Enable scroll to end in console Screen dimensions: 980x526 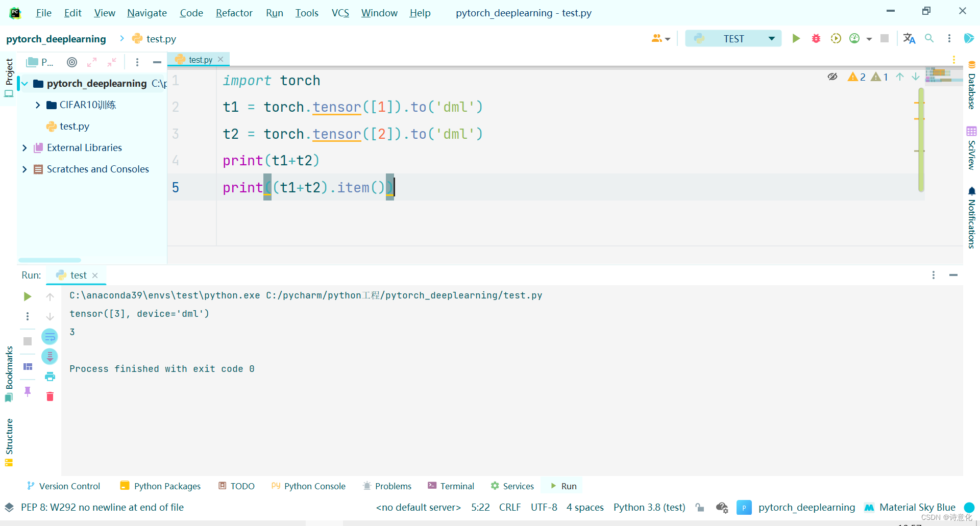pos(50,357)
